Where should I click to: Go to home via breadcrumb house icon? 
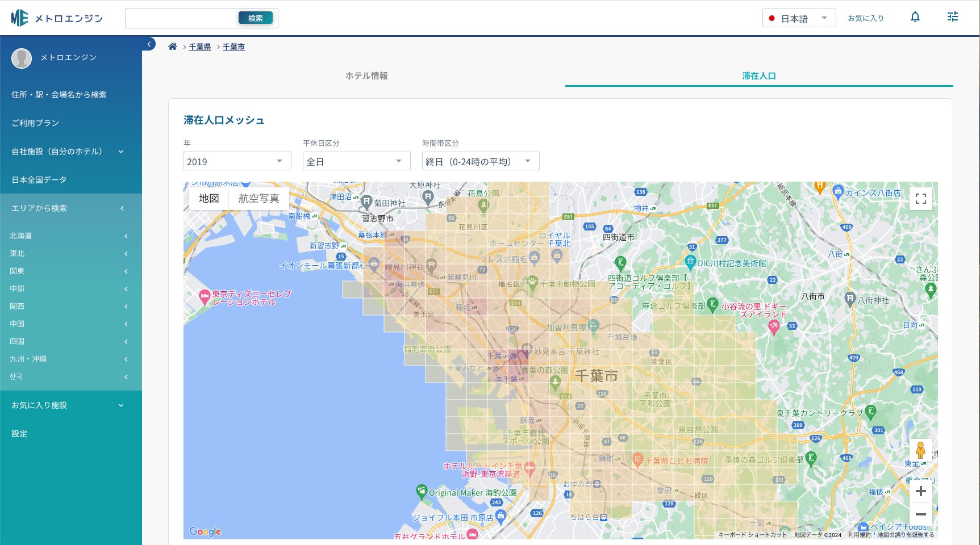tap(173, 47)
